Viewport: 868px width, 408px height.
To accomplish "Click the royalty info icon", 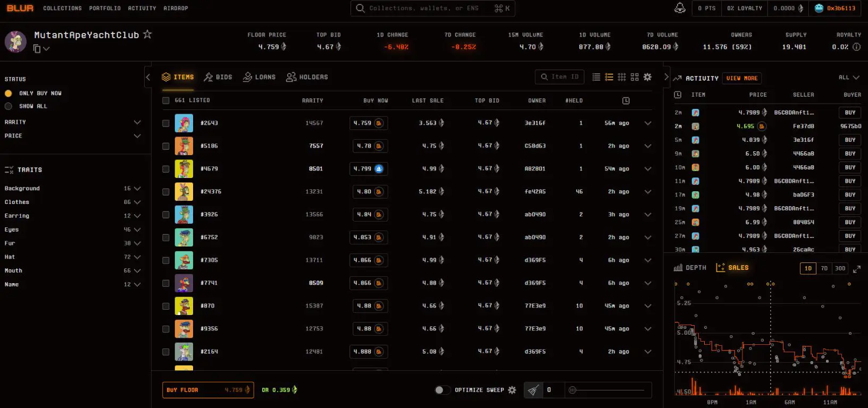I will point(856,47).
